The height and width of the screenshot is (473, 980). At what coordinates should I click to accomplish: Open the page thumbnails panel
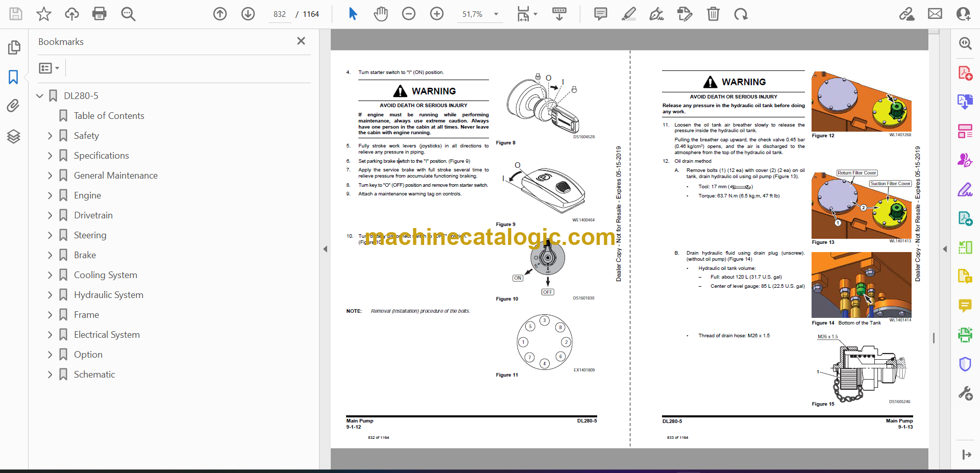point(14,47)
